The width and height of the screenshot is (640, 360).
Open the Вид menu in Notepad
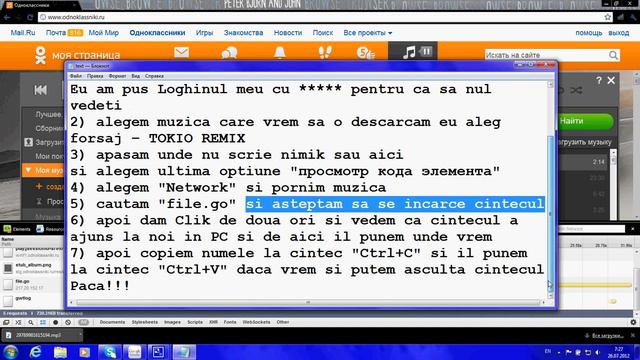(136, 76)
